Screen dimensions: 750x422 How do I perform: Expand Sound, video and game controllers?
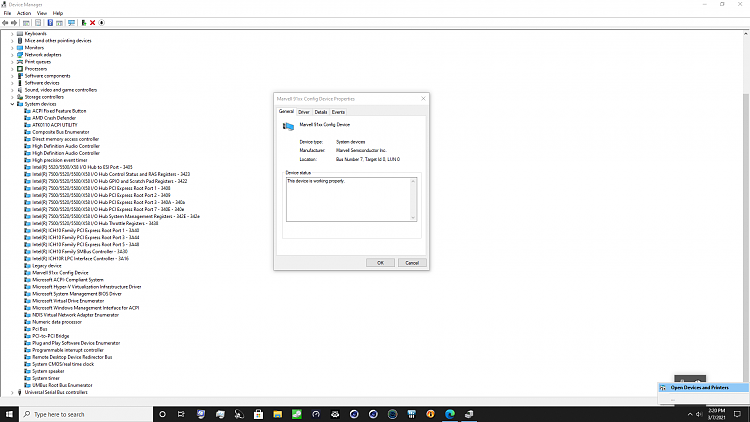(x=12, y=90)
